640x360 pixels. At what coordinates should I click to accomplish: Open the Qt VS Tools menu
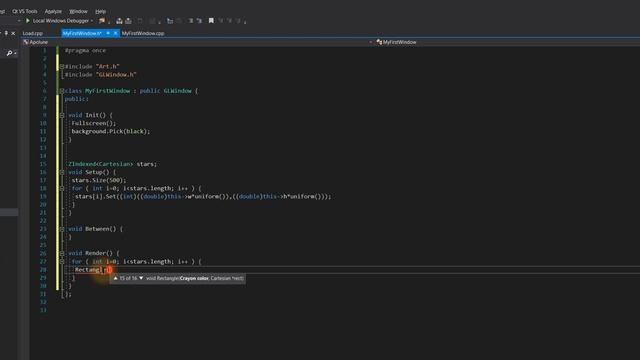(x=24, y=11)
